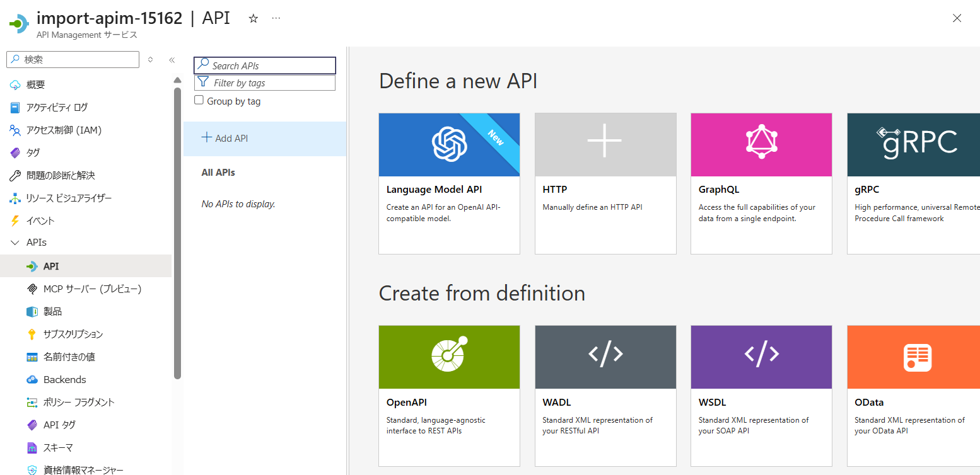Open MCP サーバー (プレビュー) menu item
The width and height of the screenshot is (980, 475).
92,289
